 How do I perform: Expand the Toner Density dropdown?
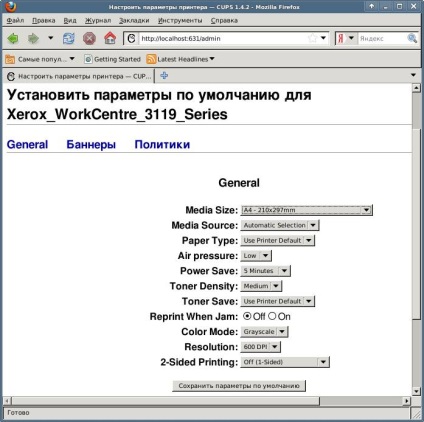click(261, 286)
